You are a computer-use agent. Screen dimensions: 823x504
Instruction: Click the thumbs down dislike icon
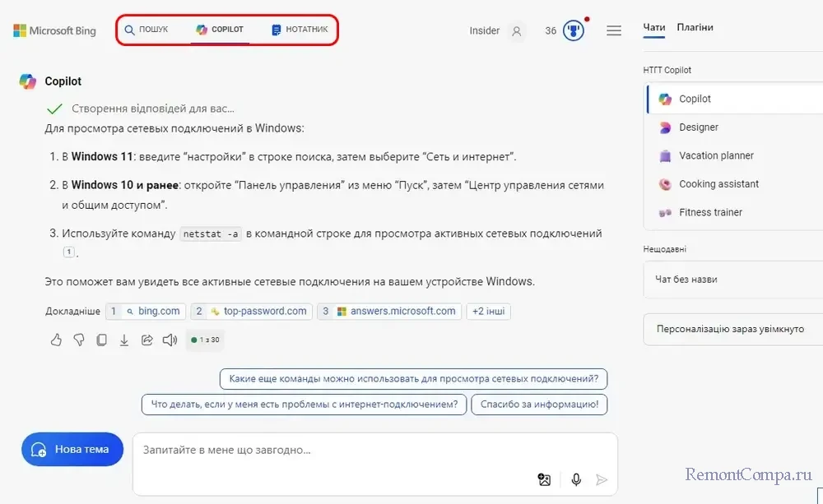(79, 340)
